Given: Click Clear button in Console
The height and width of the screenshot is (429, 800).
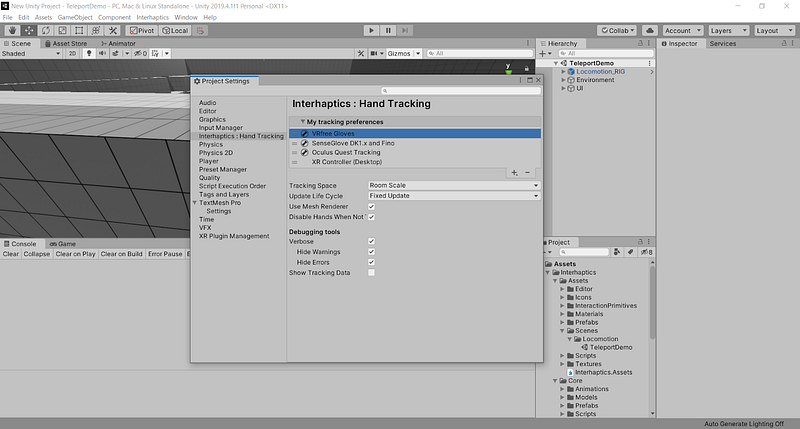Looking at the screenshot, I should [11, 254].
